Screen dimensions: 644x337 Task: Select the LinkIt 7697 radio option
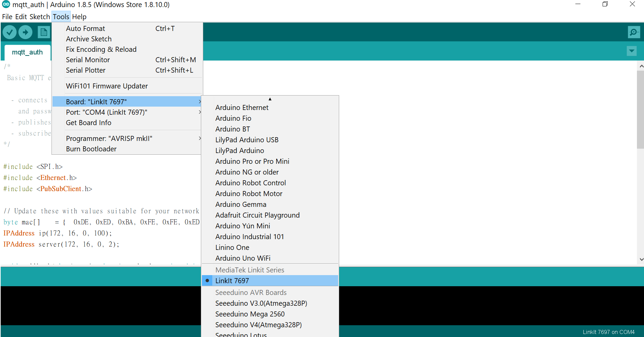pyautogui.click(x=270, y=280)
